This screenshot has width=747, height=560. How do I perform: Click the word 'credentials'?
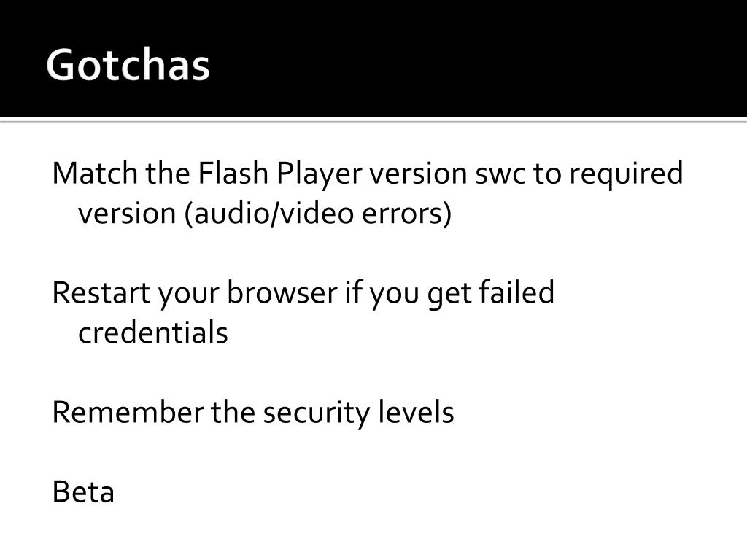click(153, 332)
